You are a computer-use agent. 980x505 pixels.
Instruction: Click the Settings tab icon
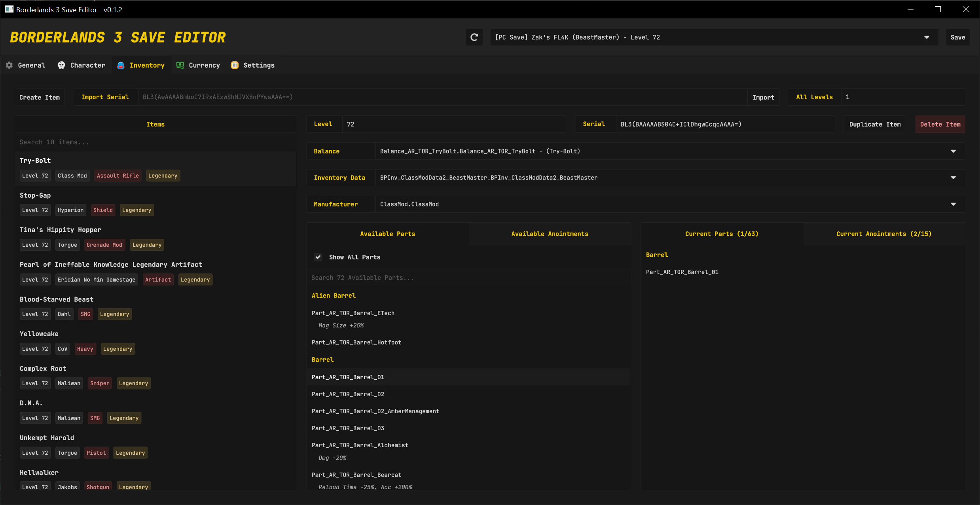click(235, 65)
